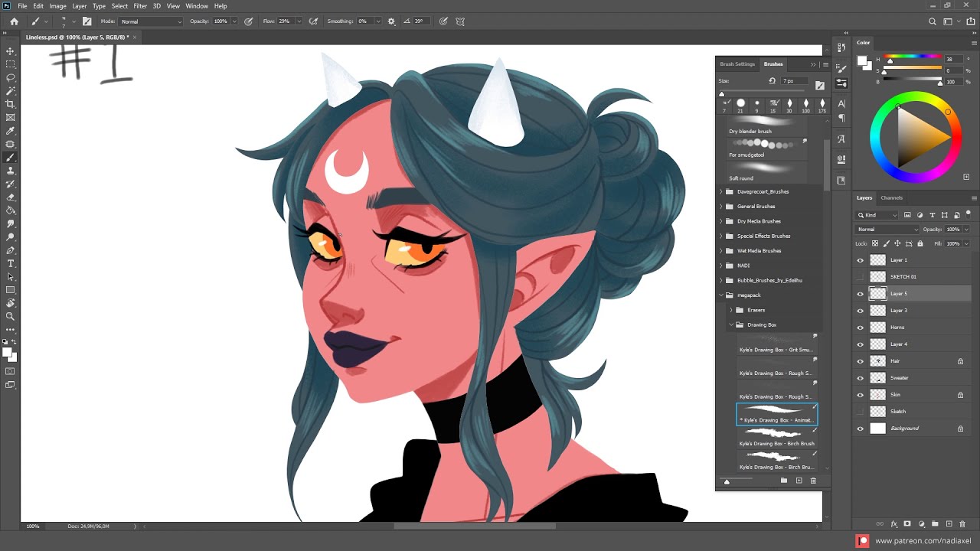The height and width of the screenshot is (551, 980).
Task: Open the layer filter Kind dropdown
Action: click(x=877, y=215)
